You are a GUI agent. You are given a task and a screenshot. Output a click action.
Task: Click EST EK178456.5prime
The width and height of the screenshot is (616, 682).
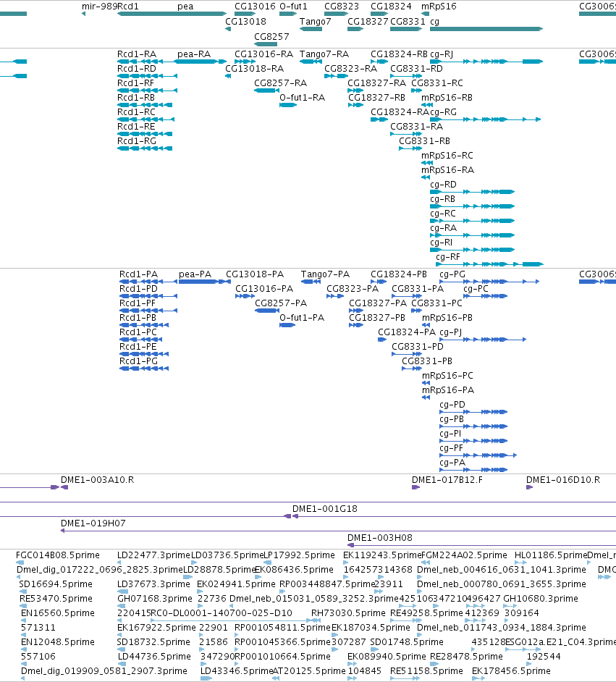[511, 670]
